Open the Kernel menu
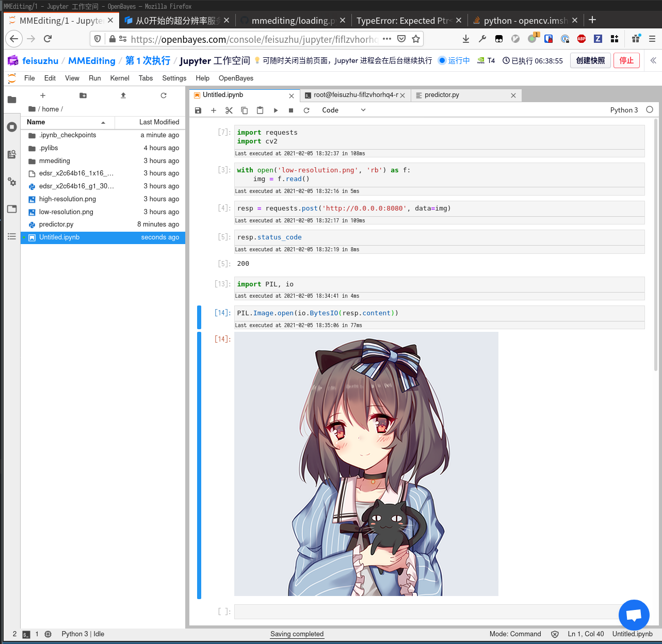This screenshot has width=662, height=644. tap(120, 78)
